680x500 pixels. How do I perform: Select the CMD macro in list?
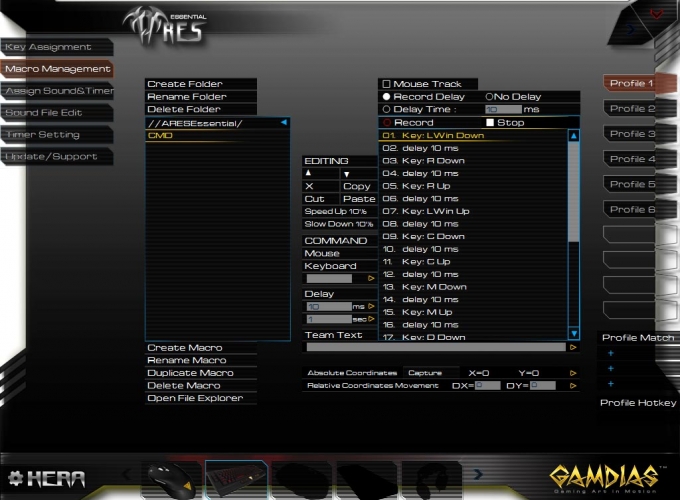pyautogui.click(x=217, y=135)
